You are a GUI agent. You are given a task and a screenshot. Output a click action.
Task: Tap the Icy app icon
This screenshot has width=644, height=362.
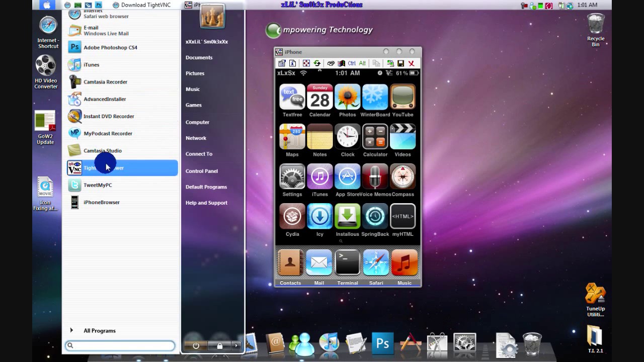tap(320, 216)
